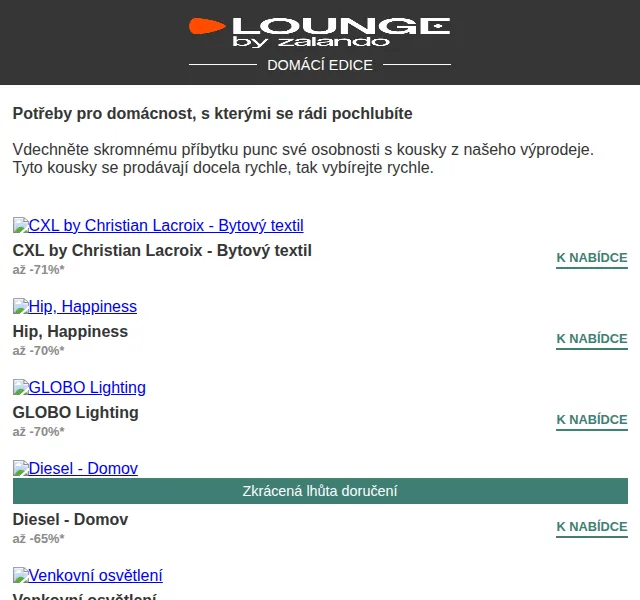The image size is (640, 600).
Task: Click K NABÍDCE for Hip, Happiness
Action: point(592,339)
